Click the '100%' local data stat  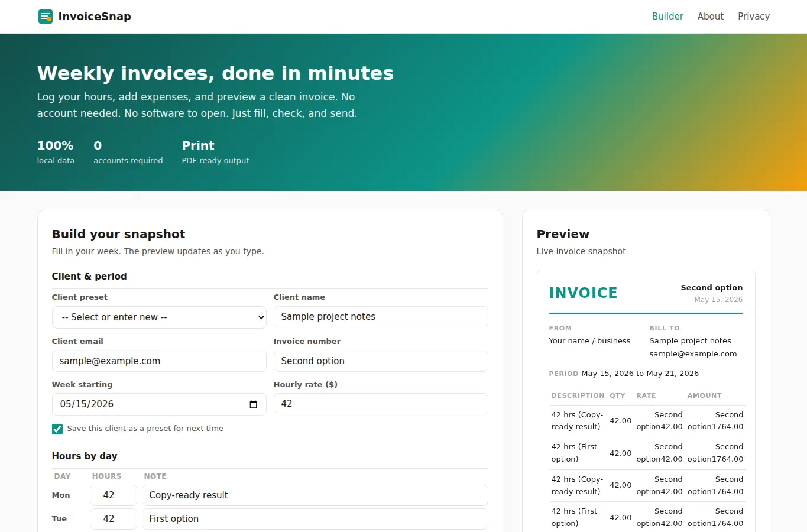point(56,145)
